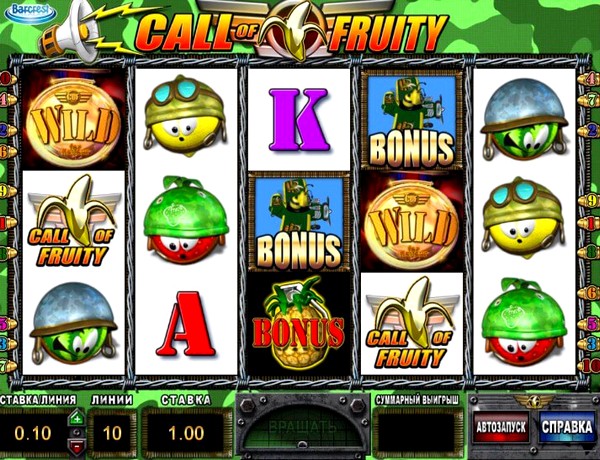The height and width of the screenshot is (460, 600).
Task: Click the Barcrest logo
Action: point(30,12)
